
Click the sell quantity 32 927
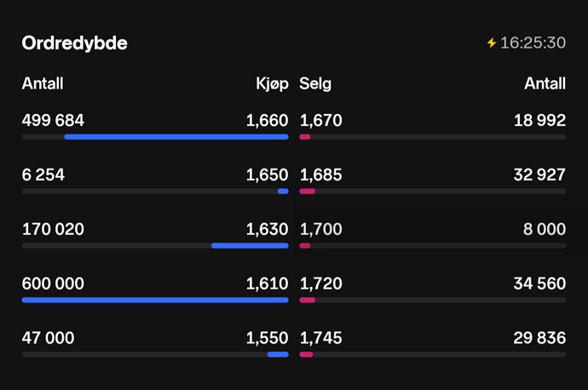point(539,175)
